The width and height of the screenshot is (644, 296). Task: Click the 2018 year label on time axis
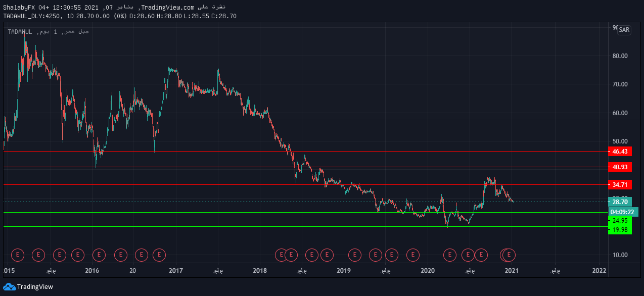259,271
